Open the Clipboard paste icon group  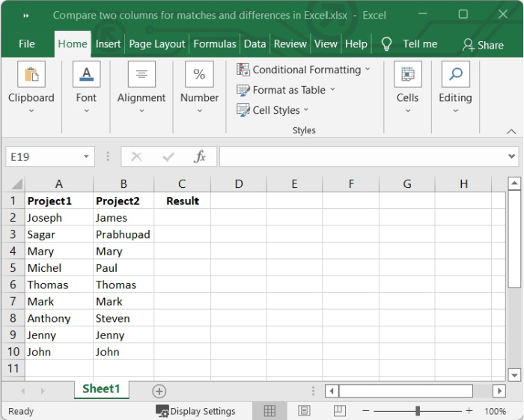(x=31, y=75)
